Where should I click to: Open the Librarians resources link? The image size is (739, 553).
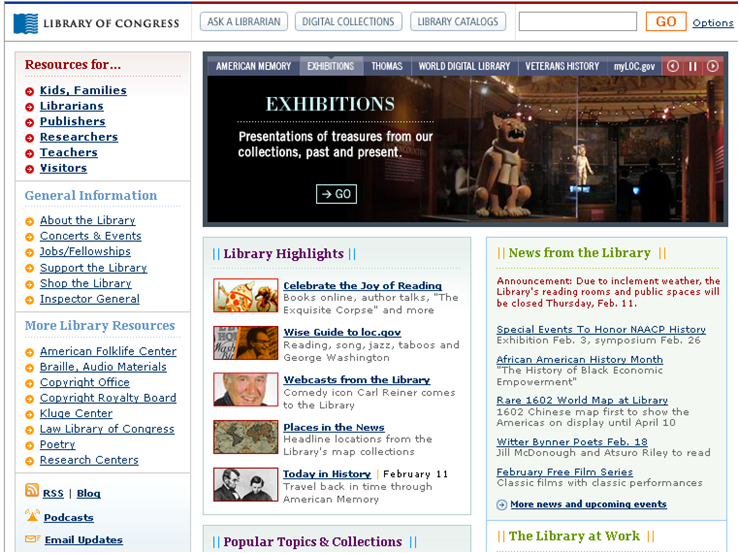click(x=72, y=106)
